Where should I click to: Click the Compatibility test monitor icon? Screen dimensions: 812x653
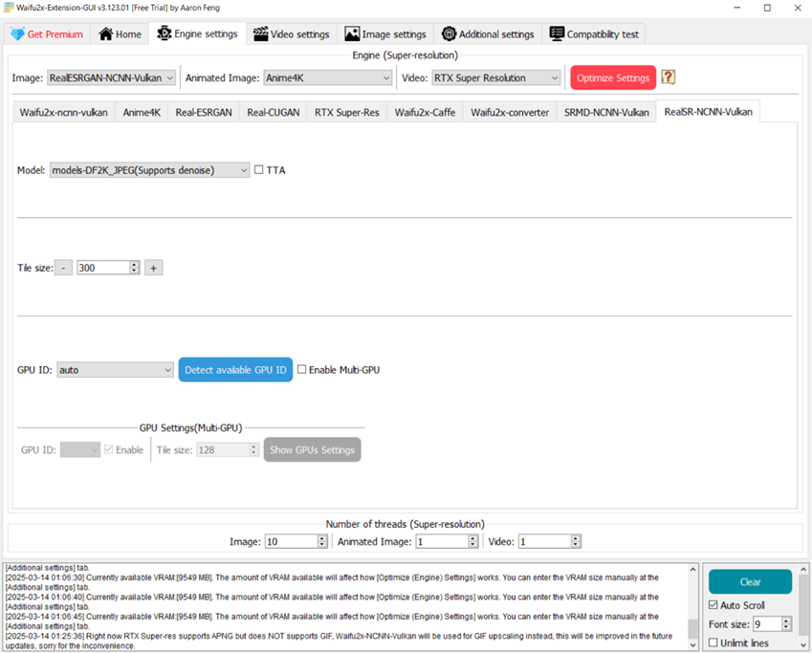[x=557, y=33]
